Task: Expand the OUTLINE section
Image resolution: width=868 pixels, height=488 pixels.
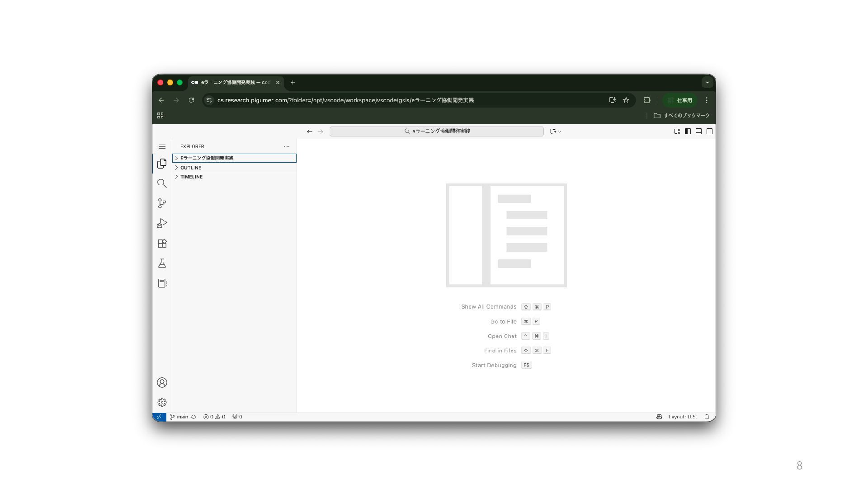Action: pos(191,168)
